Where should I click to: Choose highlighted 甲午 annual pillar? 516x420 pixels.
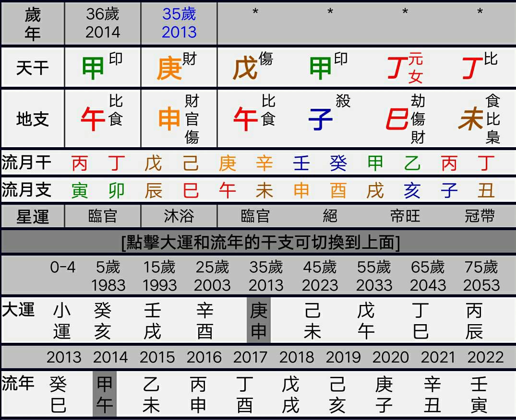pyautogui.click(x=105, y=394)
